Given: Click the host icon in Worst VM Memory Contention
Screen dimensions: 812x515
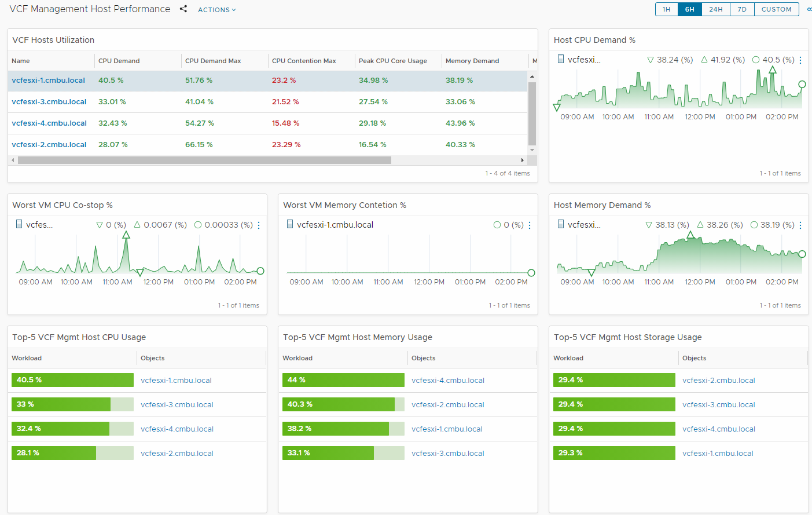Looking at the screenshot, I should click(x=290, y=224).
